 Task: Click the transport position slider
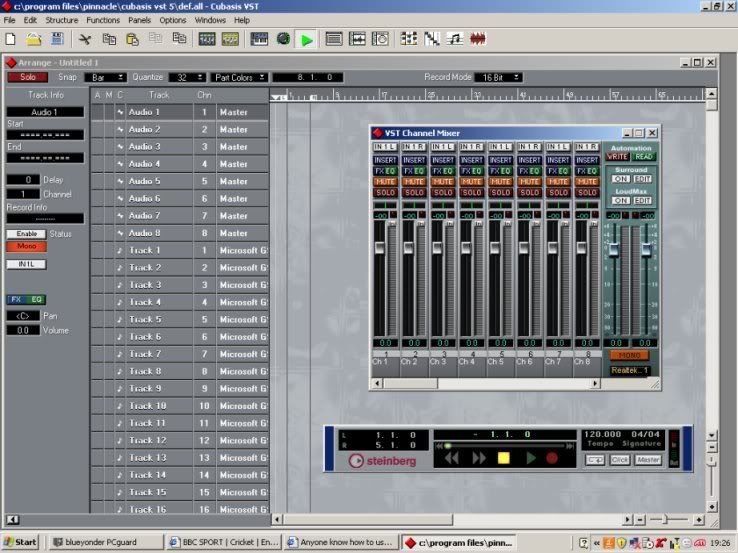click(447, 445)
